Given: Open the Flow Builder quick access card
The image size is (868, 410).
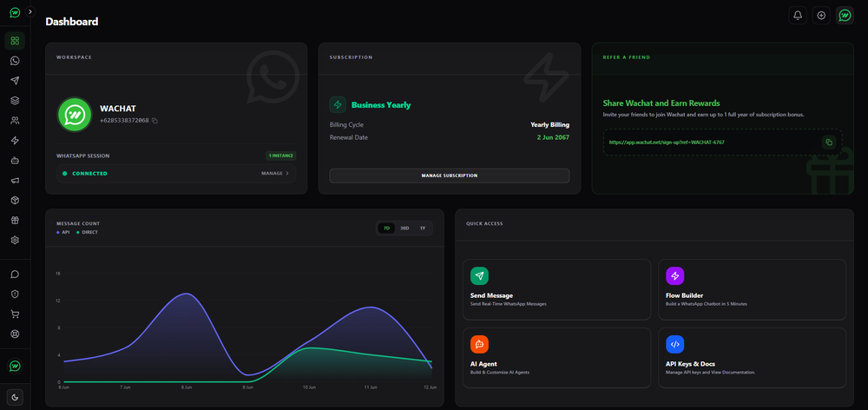Looking at the screenshot, I should [x=753, y=290].
